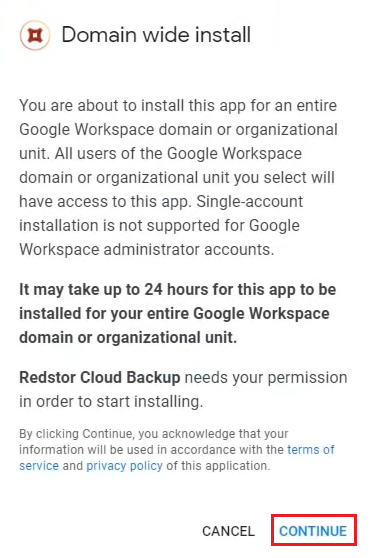Click the text of this application
This screenshot has width=371, height=558.
218,465
